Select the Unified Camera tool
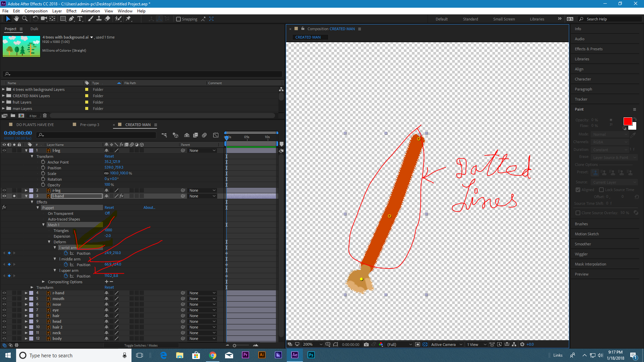The image size is (644, 362). pos(44,19)
